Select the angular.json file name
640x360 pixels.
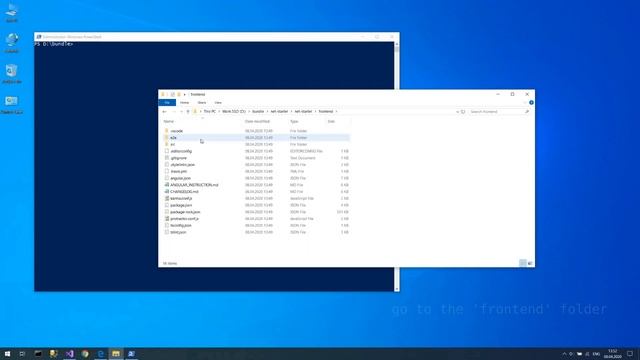tap(180, 178)
